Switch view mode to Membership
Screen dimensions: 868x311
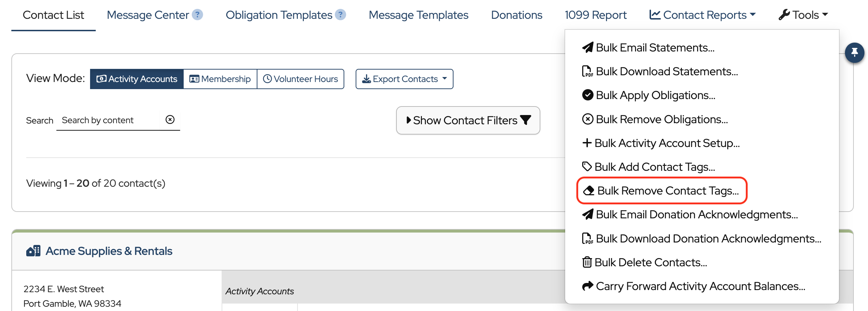click(x=220, y=79)
